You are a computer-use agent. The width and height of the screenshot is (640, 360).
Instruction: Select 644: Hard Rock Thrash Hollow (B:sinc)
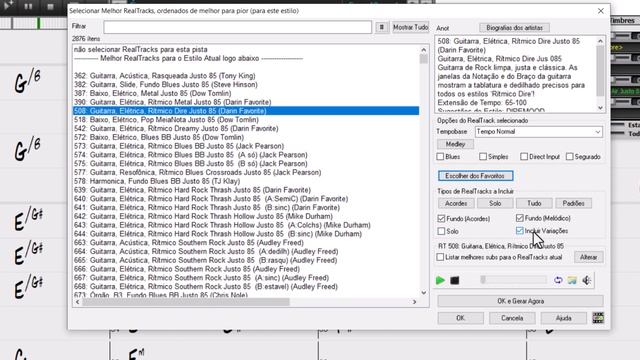[x=218, y=234]
